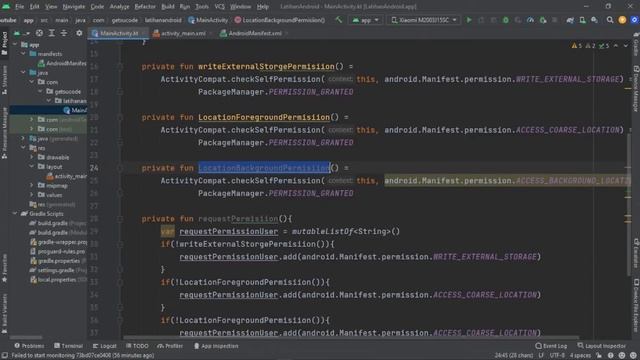Expand the drawable folder

click(32, 157)
